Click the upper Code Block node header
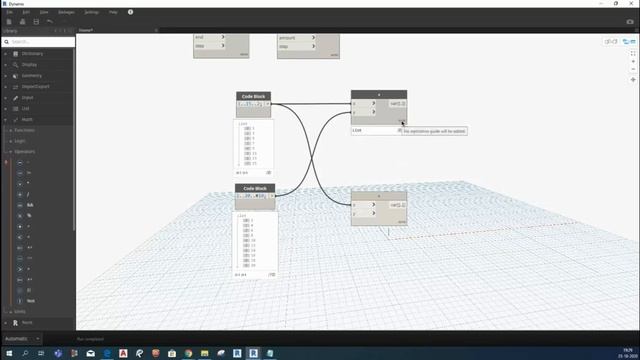Viewport: 640px width, 360px height. (253, 96)
